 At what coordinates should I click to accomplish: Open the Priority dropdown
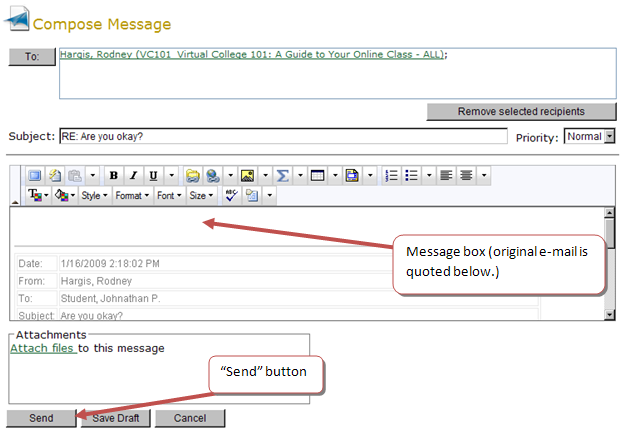tap(589, 136)
